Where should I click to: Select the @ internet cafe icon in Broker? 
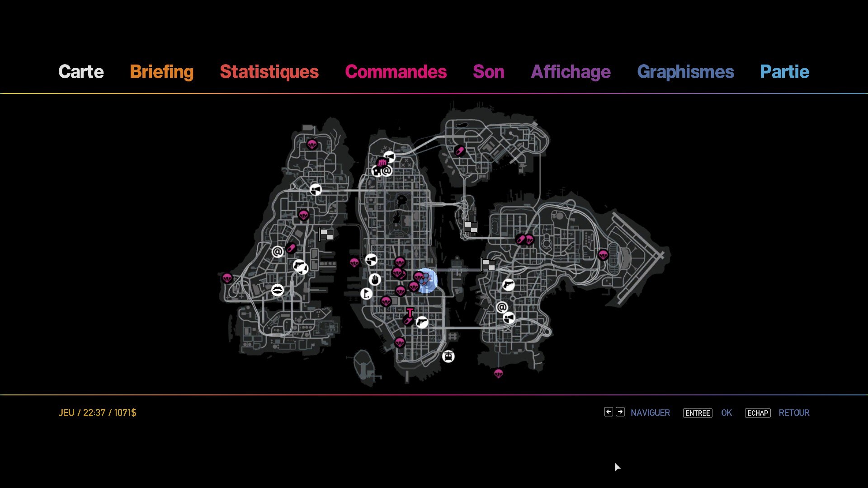(502, 308)
